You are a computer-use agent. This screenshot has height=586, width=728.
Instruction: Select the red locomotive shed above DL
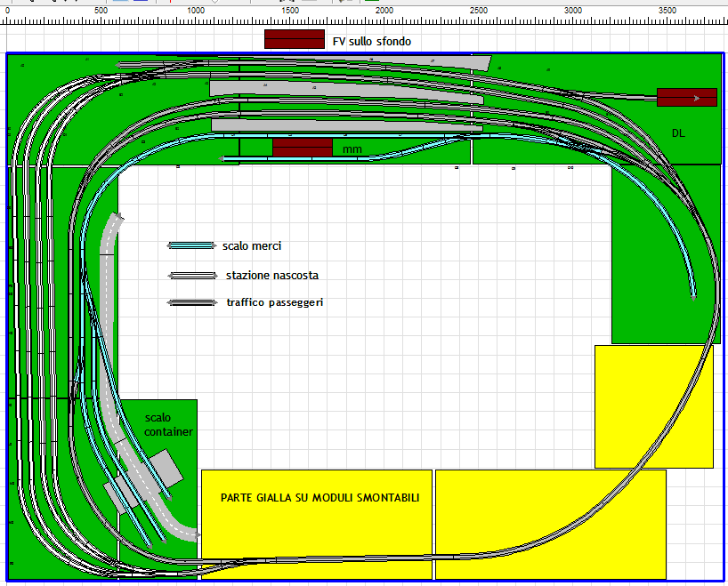pyautogui.click(x=686, y=98)
